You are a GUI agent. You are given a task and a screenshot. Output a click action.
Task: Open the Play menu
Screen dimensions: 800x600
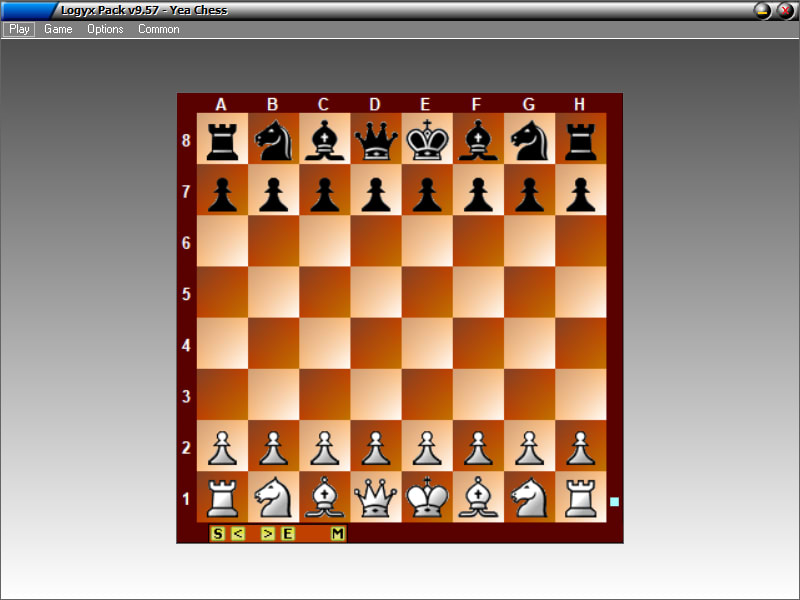(19, 29)
